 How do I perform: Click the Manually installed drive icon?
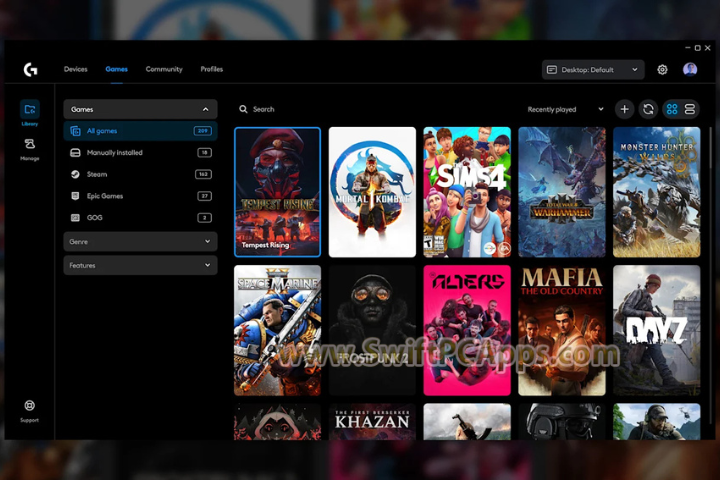pos(75,152)
